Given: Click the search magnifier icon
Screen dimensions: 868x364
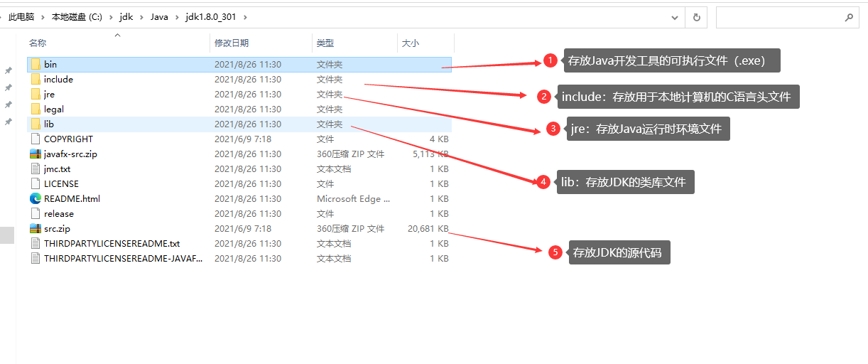Looking at the screenshot, I should pos(848,17).
